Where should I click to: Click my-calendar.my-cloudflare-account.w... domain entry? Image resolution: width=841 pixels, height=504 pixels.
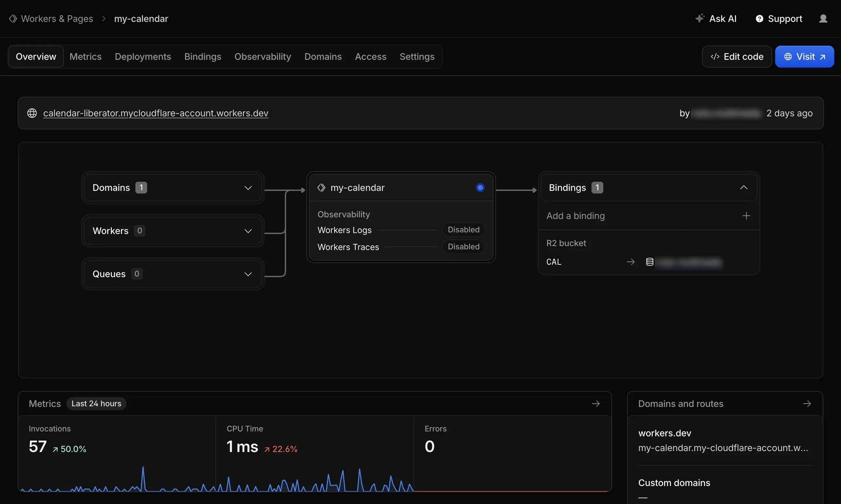[723, 448]
